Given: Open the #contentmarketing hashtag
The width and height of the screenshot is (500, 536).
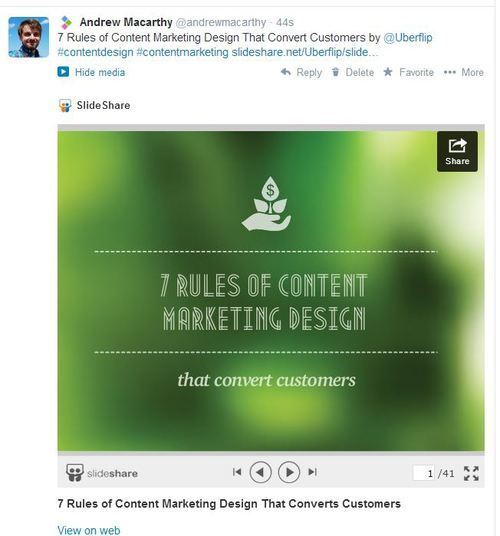Looking at the screenshot, I should (x=182, y=53).
